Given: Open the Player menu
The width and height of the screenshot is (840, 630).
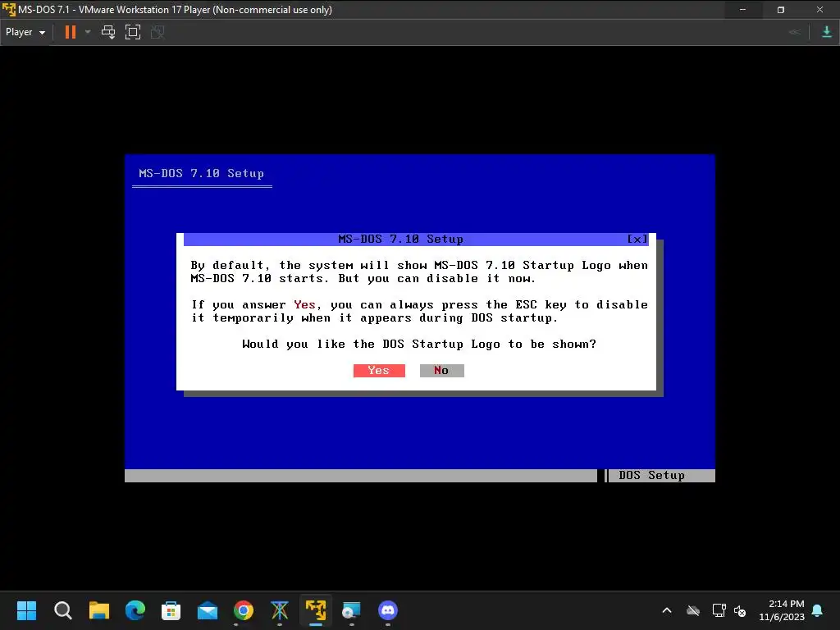Looking at the screenshot, I should [25, 32].
